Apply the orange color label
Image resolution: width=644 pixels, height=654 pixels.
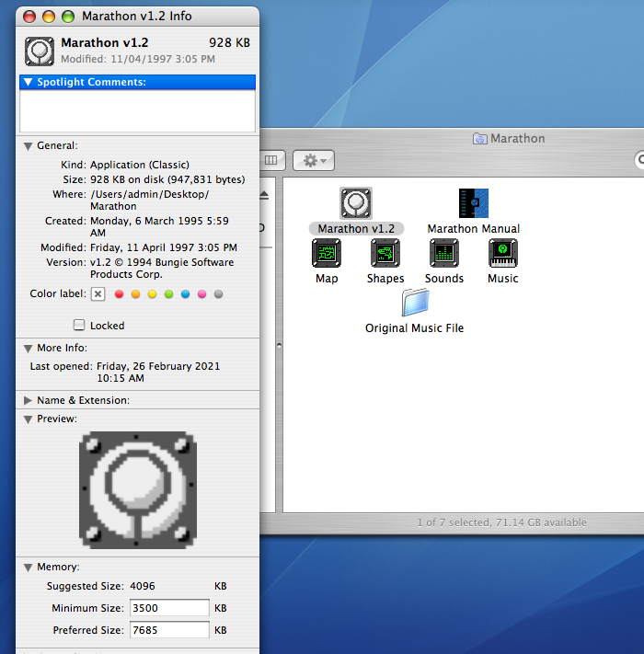[135, 294]
